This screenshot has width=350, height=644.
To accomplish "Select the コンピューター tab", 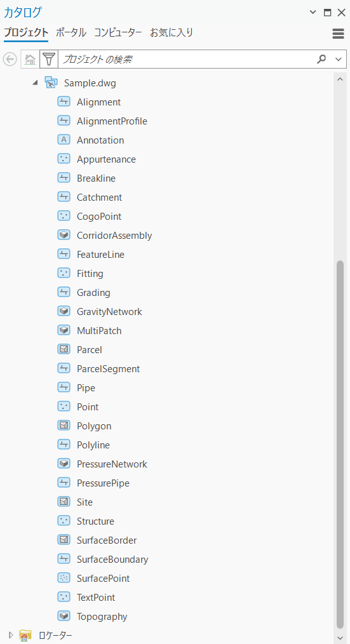I will click(x=118, y=32).
